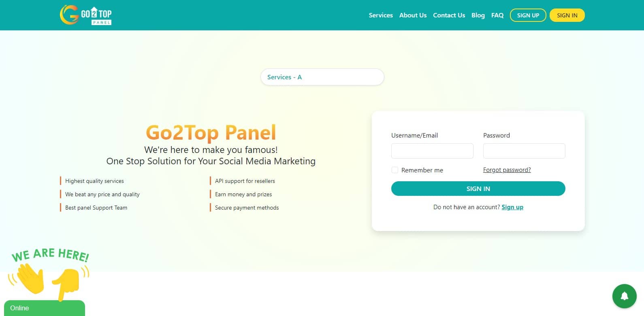Image resolution: width=644 pixels, height=316 pixels.
Task: Open the Services menu item
Action: click(x=380, y=15)
